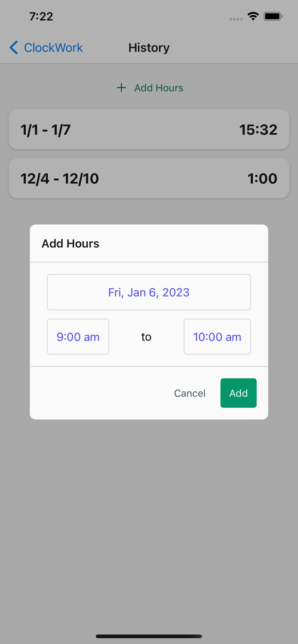Viewport: 298px width, 644px height.
Task: Tap the back chevron beside ClockWork
Action: (13, 48)
